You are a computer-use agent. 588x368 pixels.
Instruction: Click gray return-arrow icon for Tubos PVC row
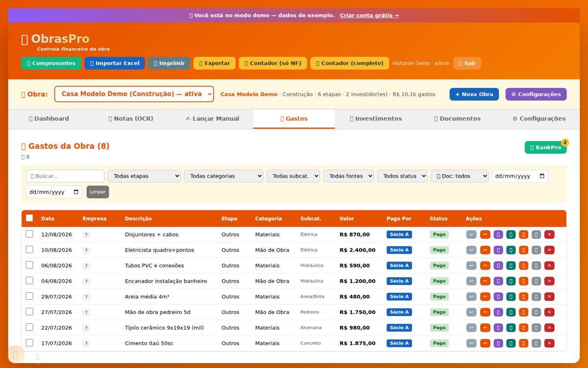(x=471, y=265)
